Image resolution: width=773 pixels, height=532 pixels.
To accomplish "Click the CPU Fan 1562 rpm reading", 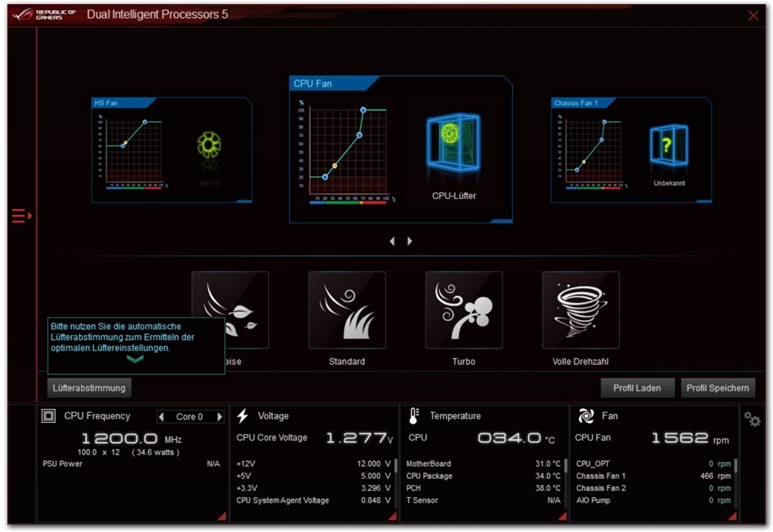I will [690, 438].
